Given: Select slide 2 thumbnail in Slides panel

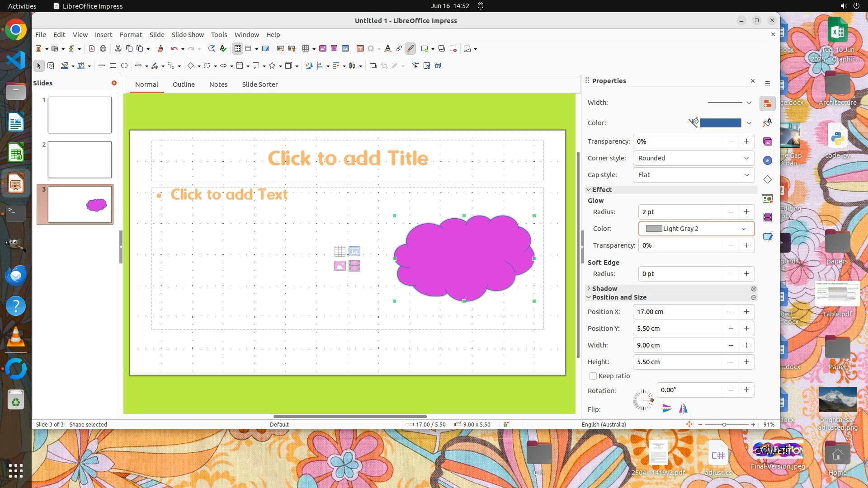Looking at the screenshot, I should coord(80,160).
